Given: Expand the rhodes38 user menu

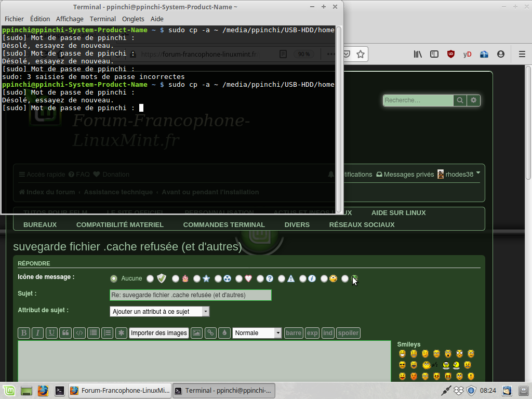Looking at the screenshot, I should [x=459, y=174].
